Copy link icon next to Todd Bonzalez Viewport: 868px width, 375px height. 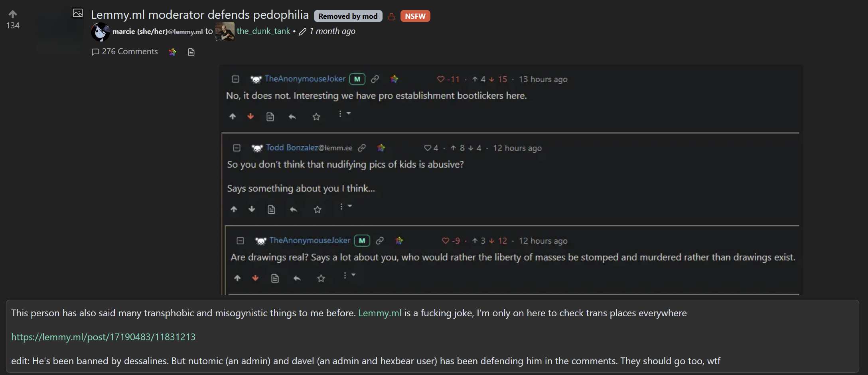[x=362, y=148]
